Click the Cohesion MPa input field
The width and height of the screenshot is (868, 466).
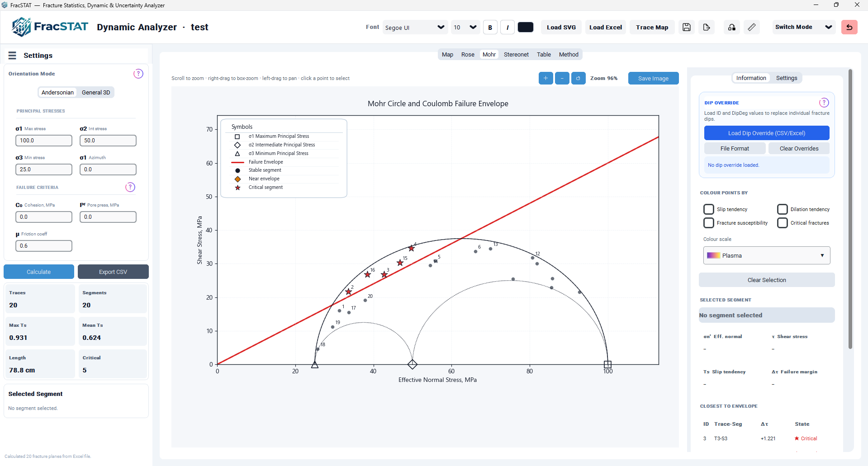click(44, 217)
